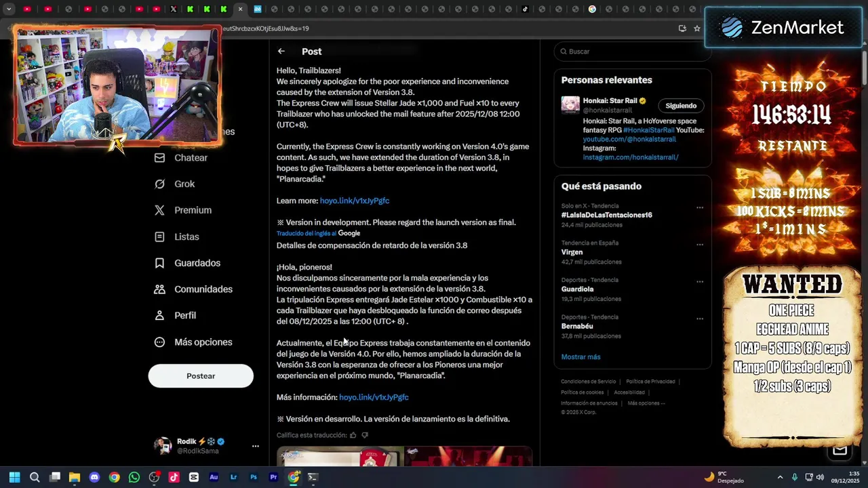This screenshot has width=868, height=488.
Task: Rate translation with thumbs up
Action: (353, 435)
